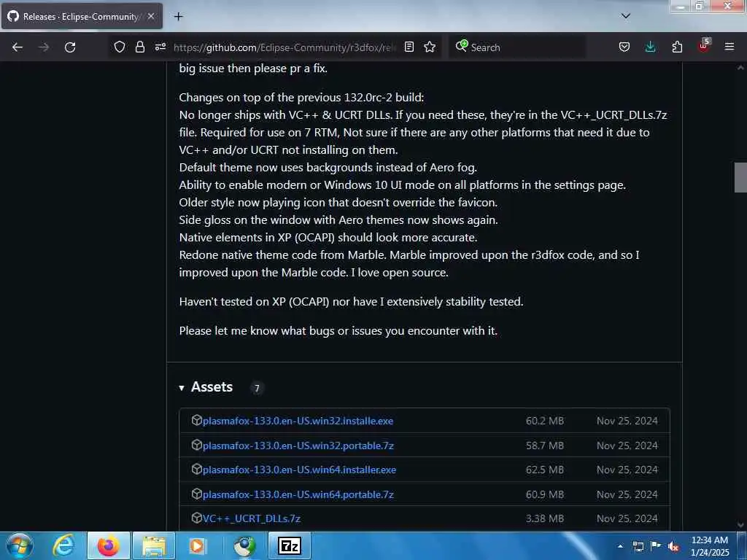Image resolution: width=747 pixels, height=560 pixels.
Task: Click package icon beside win64 installer
Action: [196, 469]
